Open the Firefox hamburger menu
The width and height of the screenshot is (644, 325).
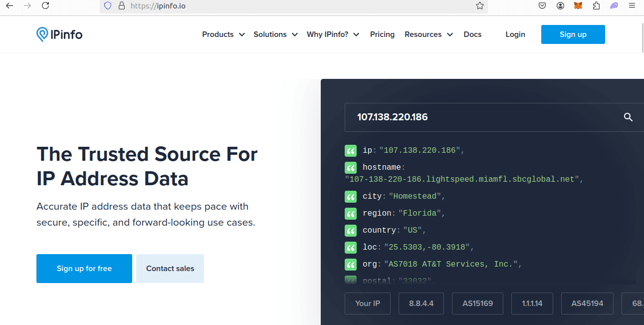[632, 6]
